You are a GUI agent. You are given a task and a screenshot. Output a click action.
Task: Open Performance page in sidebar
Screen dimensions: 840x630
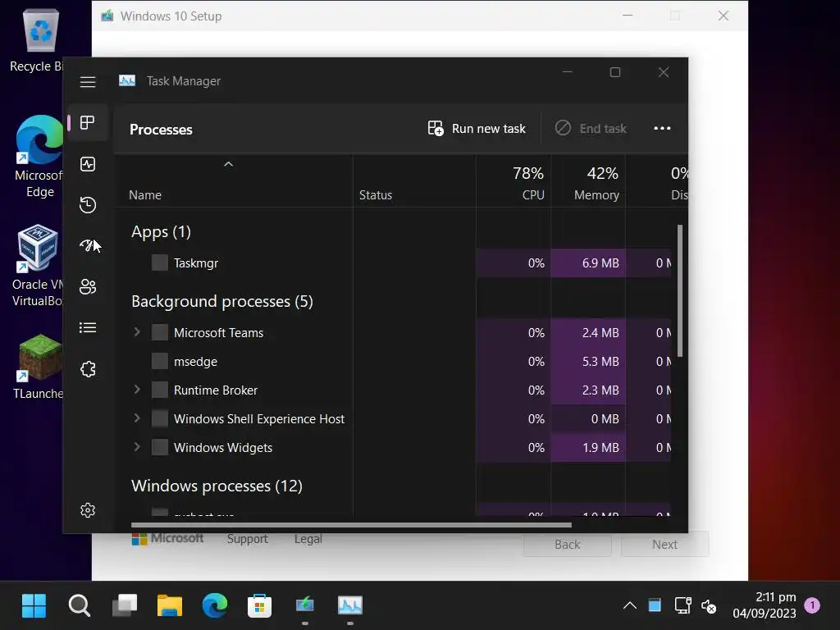(88, 164)
